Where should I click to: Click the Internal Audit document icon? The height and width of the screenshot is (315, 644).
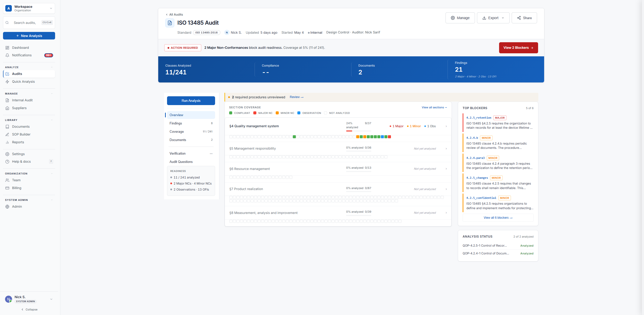7,100
